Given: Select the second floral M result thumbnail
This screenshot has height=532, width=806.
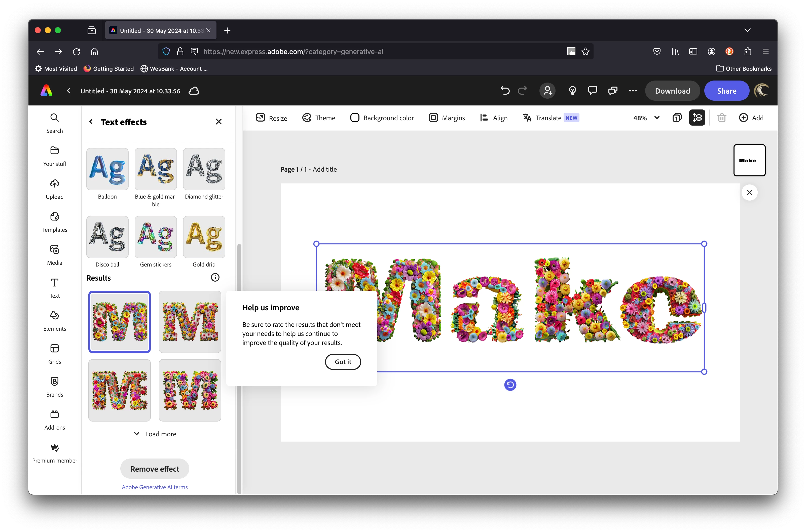Looking at the screenshot, I should coord(190,322).
